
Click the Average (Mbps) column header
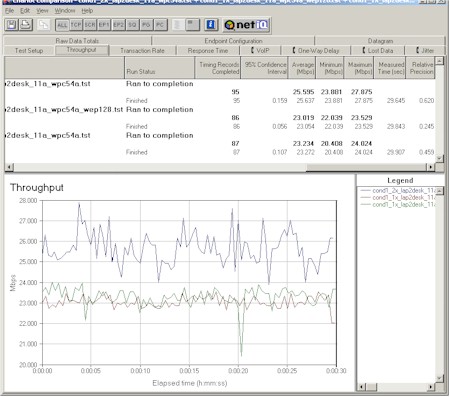pyautogui.click(x=302, y=68)
